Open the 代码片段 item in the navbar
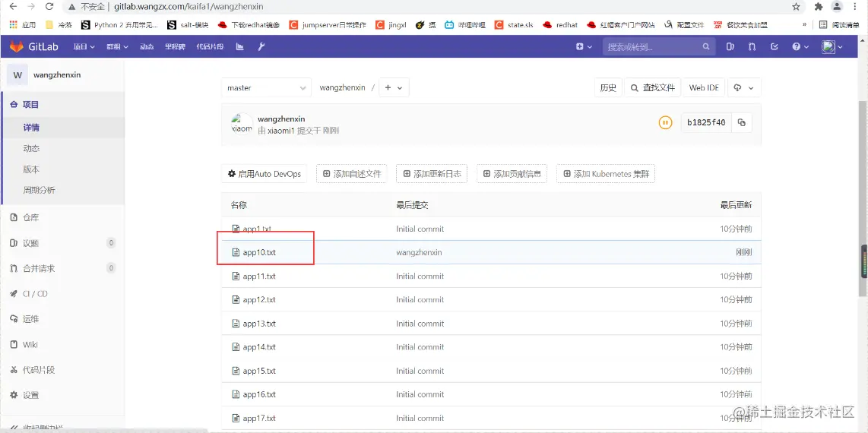This screenshot has width=868, height=433. [x=210, y=47]
